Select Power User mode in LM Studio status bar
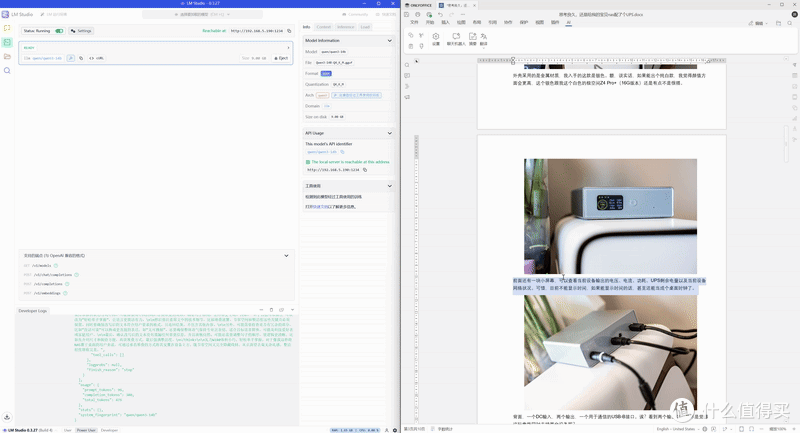800x433 pixels. [86, 430]
